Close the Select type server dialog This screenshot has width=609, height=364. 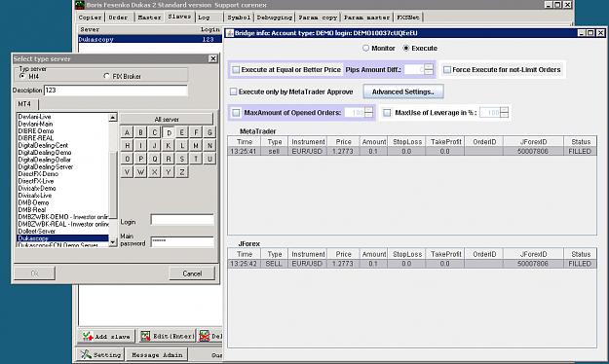tap(212, 58)
